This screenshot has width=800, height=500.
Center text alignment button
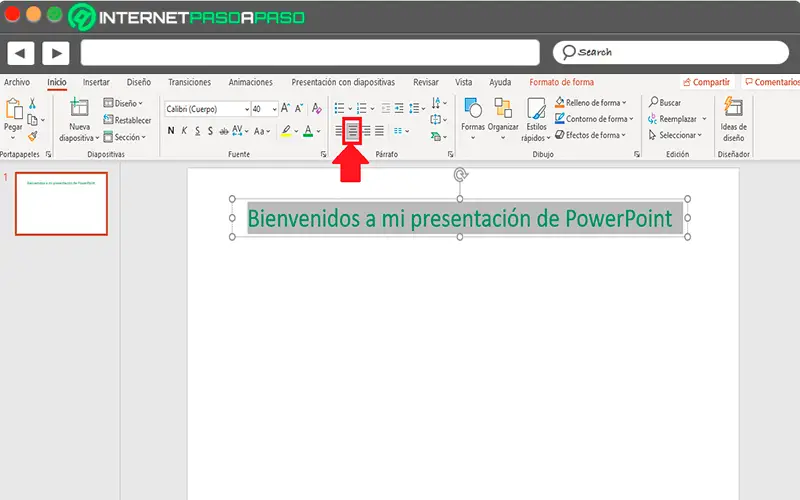353,131
